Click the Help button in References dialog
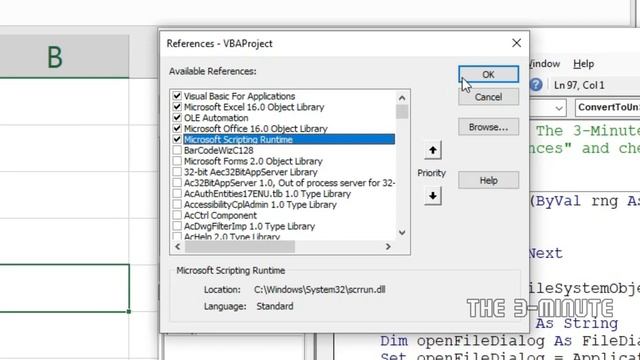Image resolution: width=640 pixels, height=360 pixels. [x=489, y=180]
